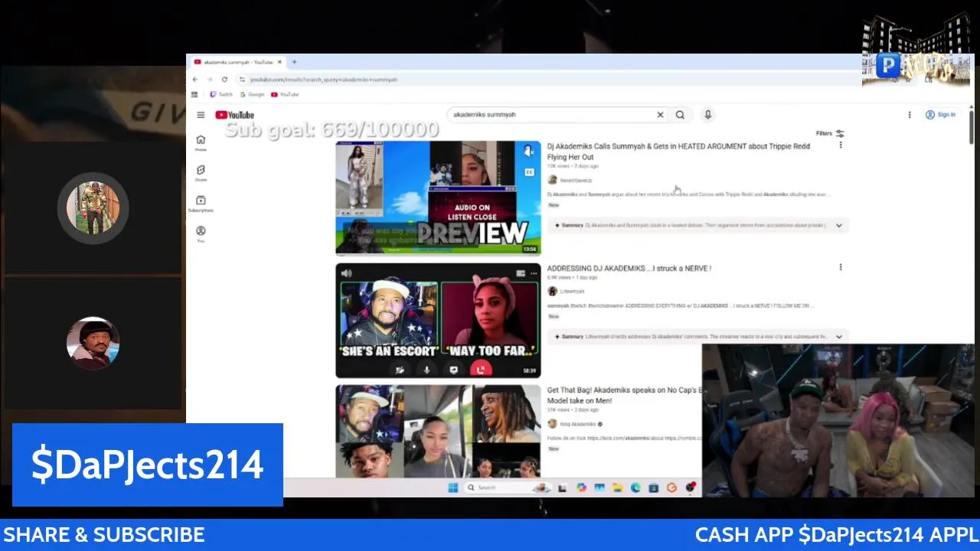Open more options for HEATED ARGUMENT video
The image size is (980, 551).
coord(841,145)
